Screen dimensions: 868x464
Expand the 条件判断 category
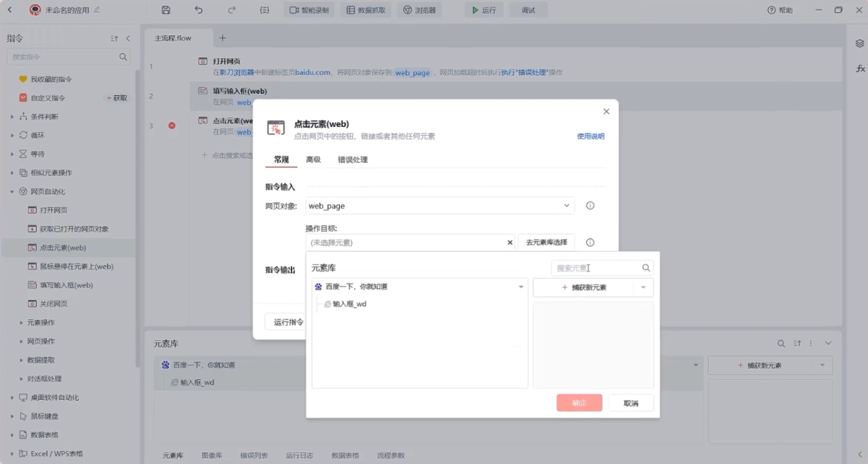click(x=12, y=117)
